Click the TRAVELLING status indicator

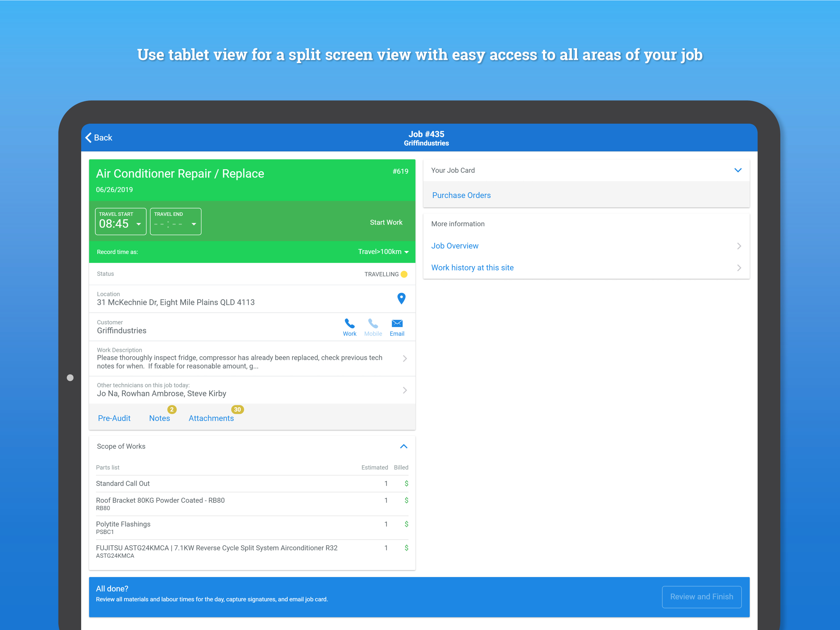pos(386,274)
